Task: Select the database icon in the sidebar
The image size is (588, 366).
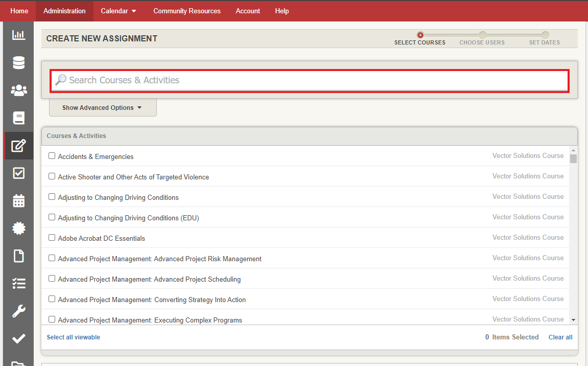Action: (18, 62)
